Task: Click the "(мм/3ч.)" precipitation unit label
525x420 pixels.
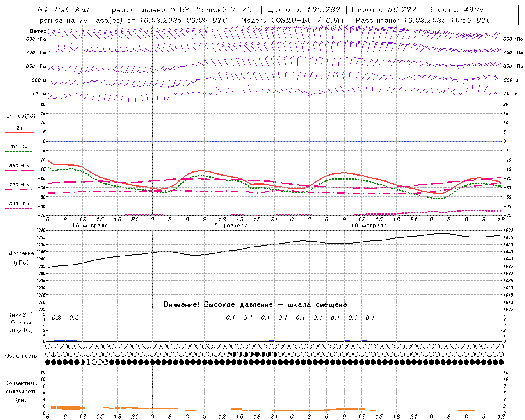Action: tap(21, 315)
